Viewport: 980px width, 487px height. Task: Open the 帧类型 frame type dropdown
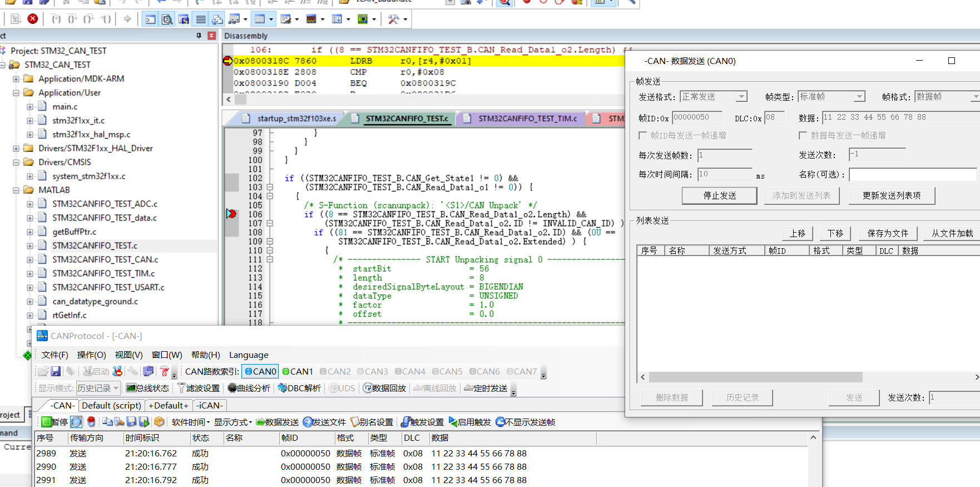pos(859,96)
